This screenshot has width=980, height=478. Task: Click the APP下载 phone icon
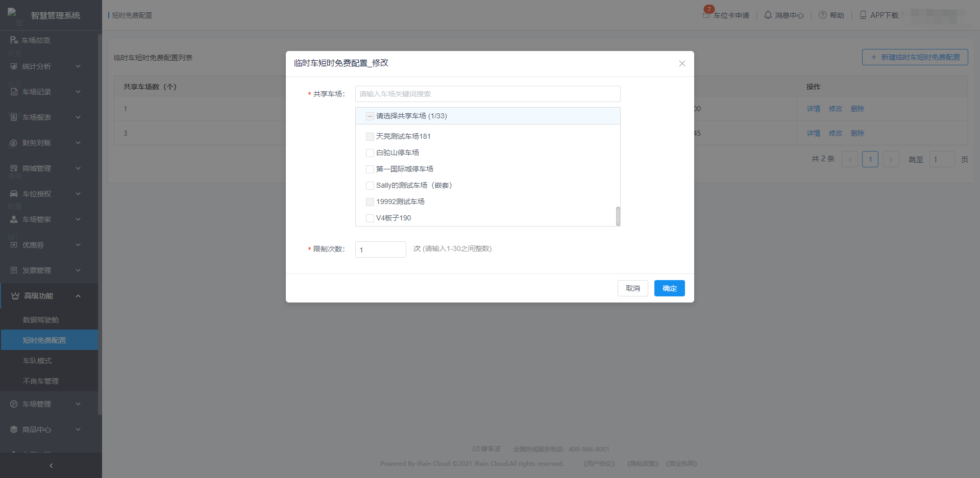click(863, 15)
